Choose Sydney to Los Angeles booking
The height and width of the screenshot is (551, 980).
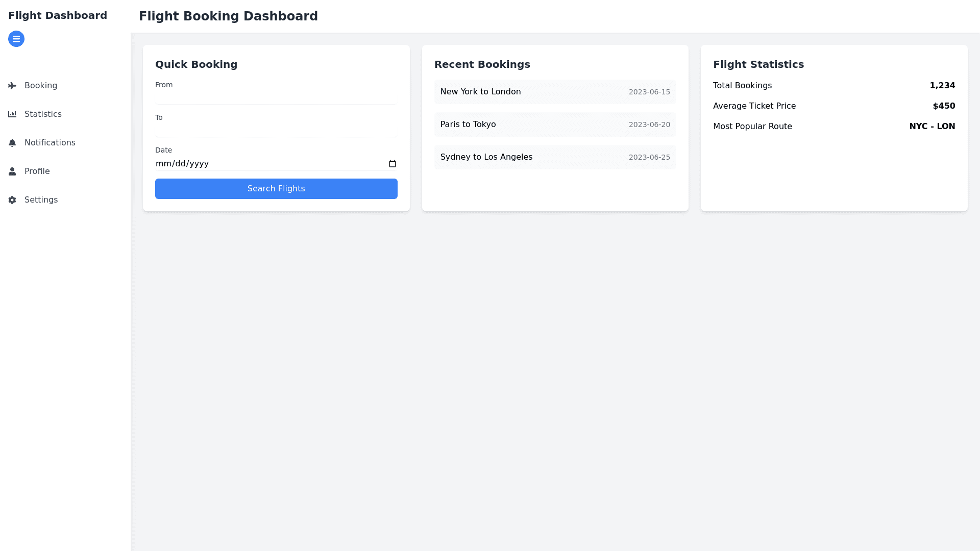(x=555, y=157)
